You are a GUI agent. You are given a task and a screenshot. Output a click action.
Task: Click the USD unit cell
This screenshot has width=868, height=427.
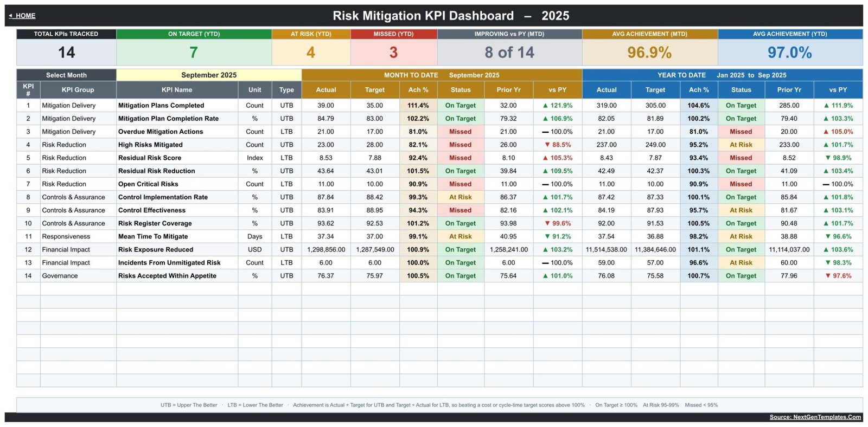pyautogui.click(x=255, y=250)
